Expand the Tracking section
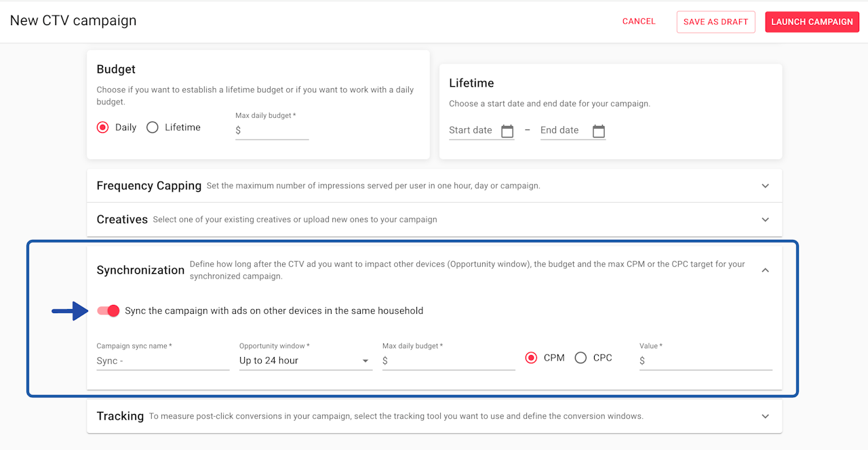Viewport: 868px width, 450px height. pos(765,416)
